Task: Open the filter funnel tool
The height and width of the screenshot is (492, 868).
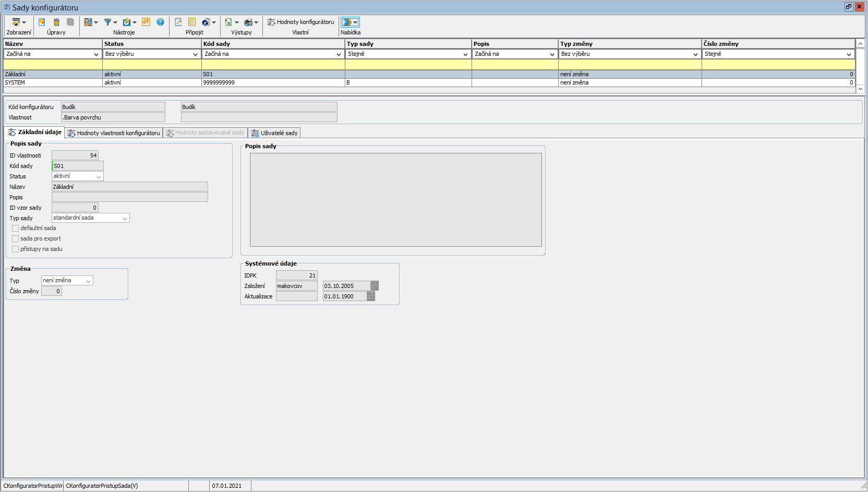Action: 107,22
